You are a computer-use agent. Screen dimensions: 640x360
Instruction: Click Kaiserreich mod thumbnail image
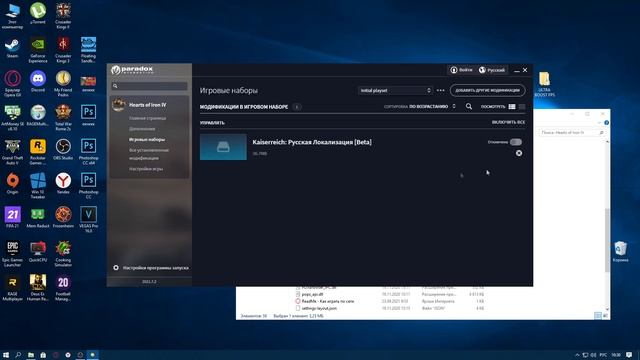click(223, 147)
